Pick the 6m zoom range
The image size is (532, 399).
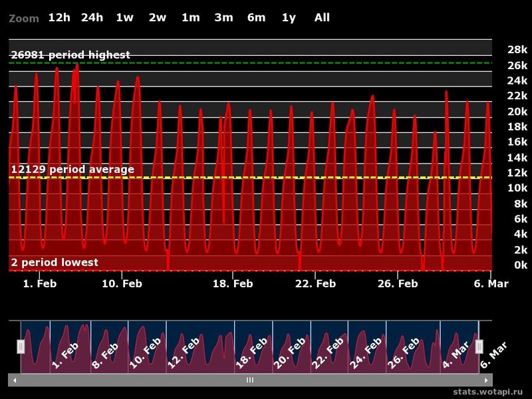tap(256, 18)
